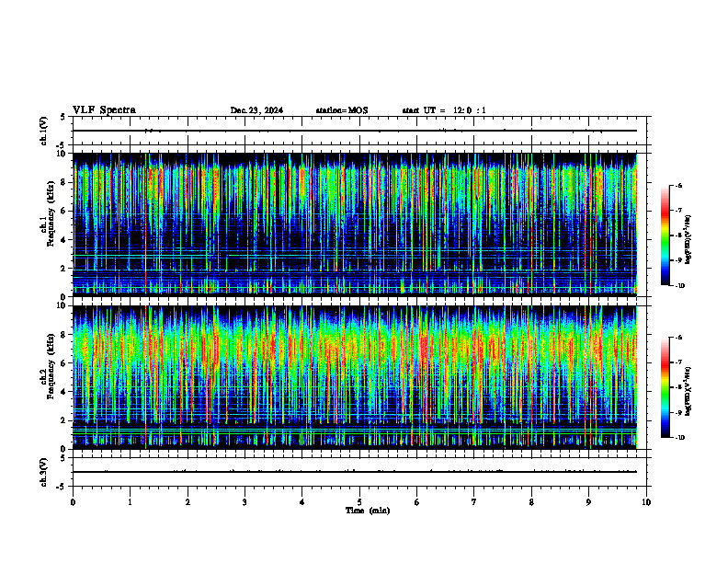
Task: Pick the ch.1 spectrogram color scale bar
Action: (665, 236)
